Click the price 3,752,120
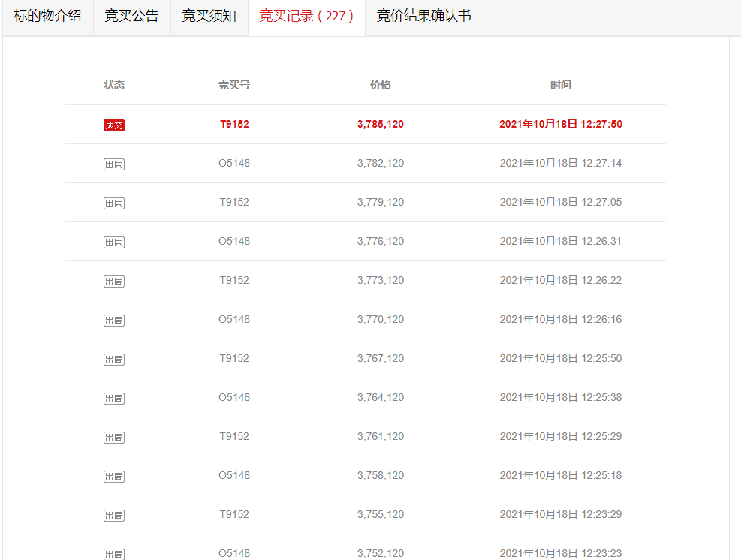This screenshot has width=741, height=560. pyautogui.click(x=381, y=553)
